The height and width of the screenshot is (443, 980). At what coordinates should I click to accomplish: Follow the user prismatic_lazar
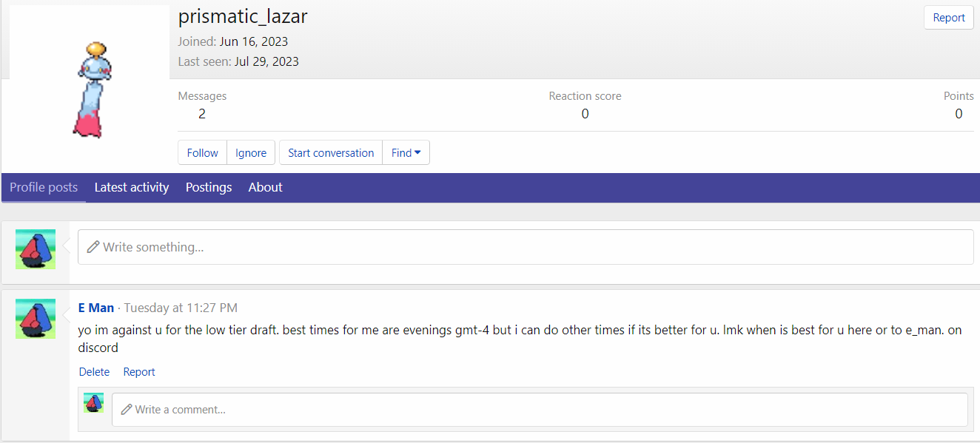tap(202, 152)
